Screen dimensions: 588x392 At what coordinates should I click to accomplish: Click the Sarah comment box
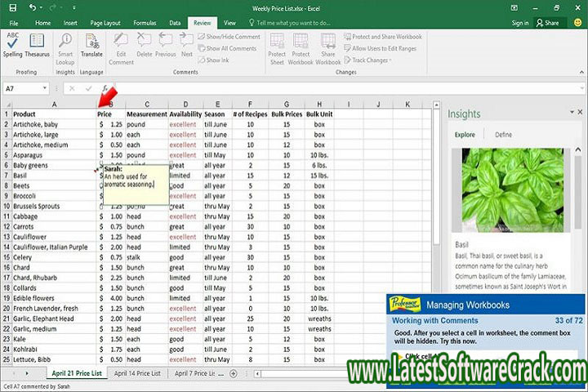pyautogui.click(x=136, y=185)
